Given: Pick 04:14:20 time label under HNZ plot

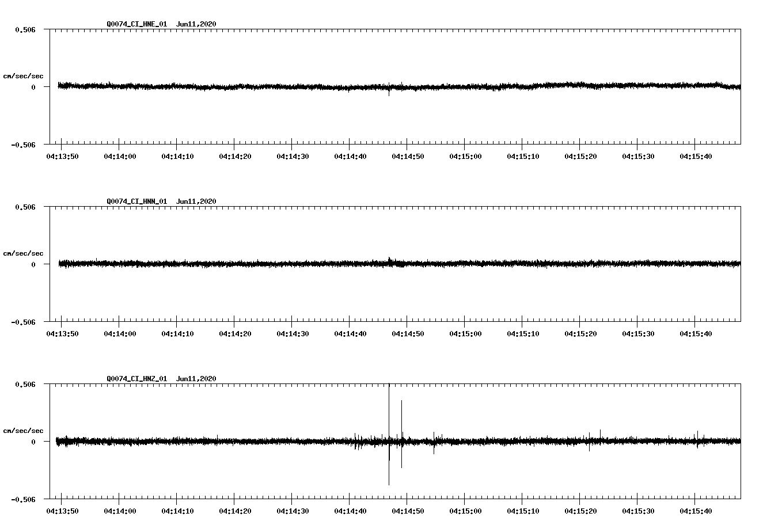Looking at the screenshot, I should 235,511.
